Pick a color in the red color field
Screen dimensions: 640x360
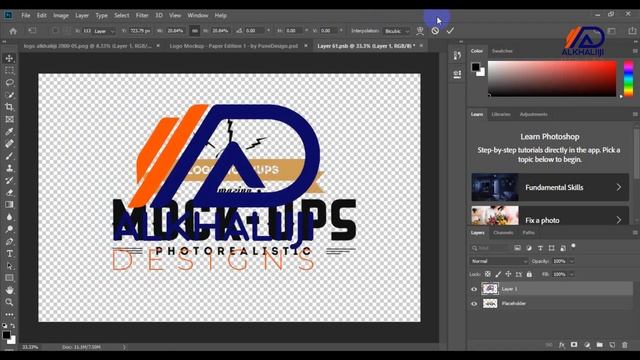click(552, 78)
